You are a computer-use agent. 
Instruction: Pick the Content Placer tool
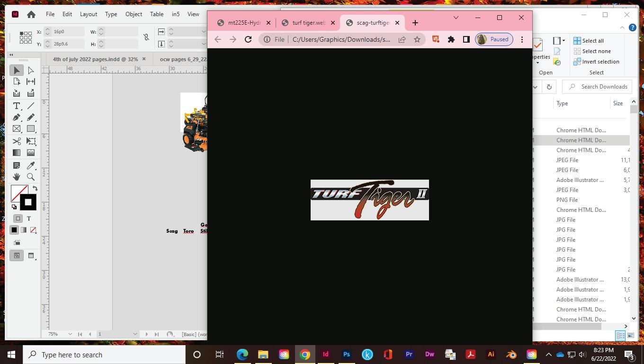click(31, 93)
